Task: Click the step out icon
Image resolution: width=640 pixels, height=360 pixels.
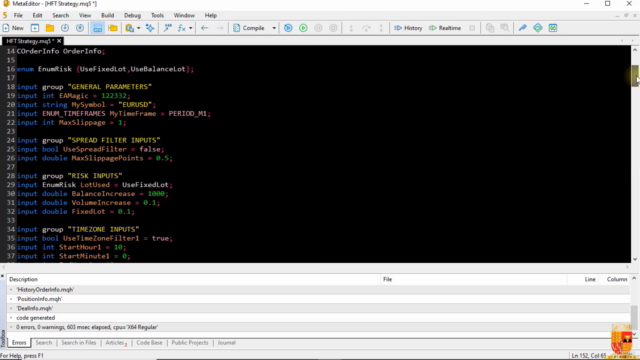Action: (381, 28)
